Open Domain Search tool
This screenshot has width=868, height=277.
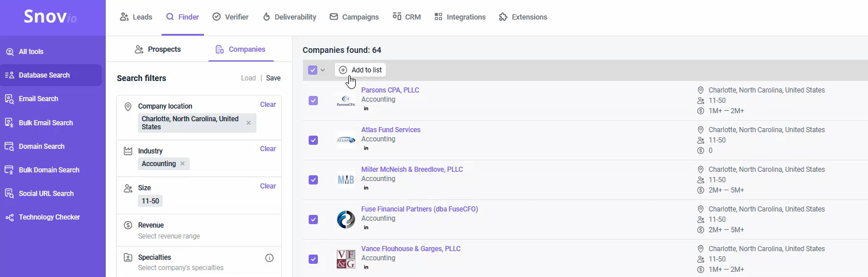point(41,147)
